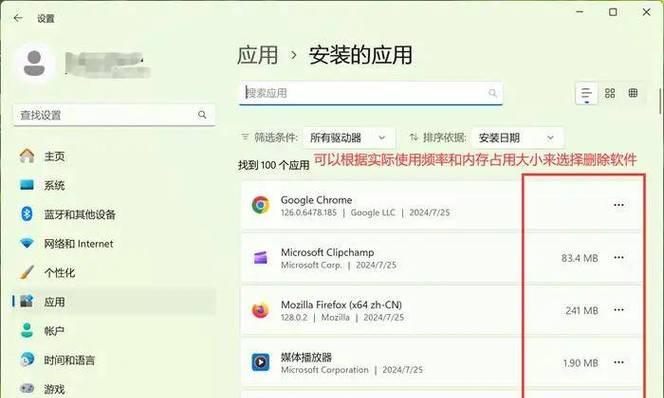664x398 pixels.
Task: Click the sort arrows icon beside 排序依据
Action: pos(414,137)
